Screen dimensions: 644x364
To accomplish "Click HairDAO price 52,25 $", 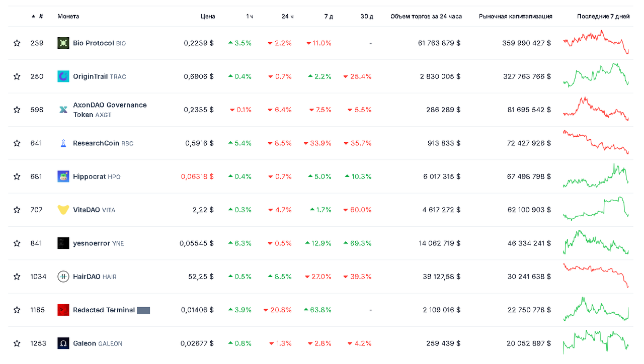I will pos(201,277).
